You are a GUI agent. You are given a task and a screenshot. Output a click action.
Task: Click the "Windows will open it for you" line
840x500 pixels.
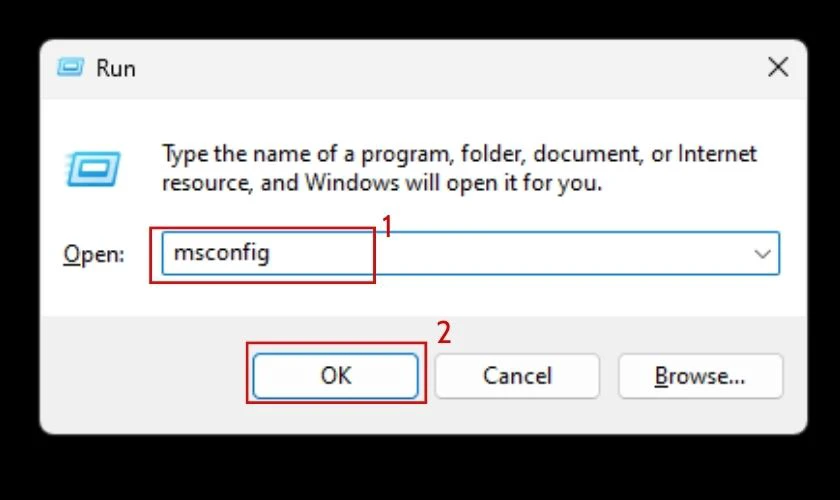pyautogui.click(x=453, y=183)
